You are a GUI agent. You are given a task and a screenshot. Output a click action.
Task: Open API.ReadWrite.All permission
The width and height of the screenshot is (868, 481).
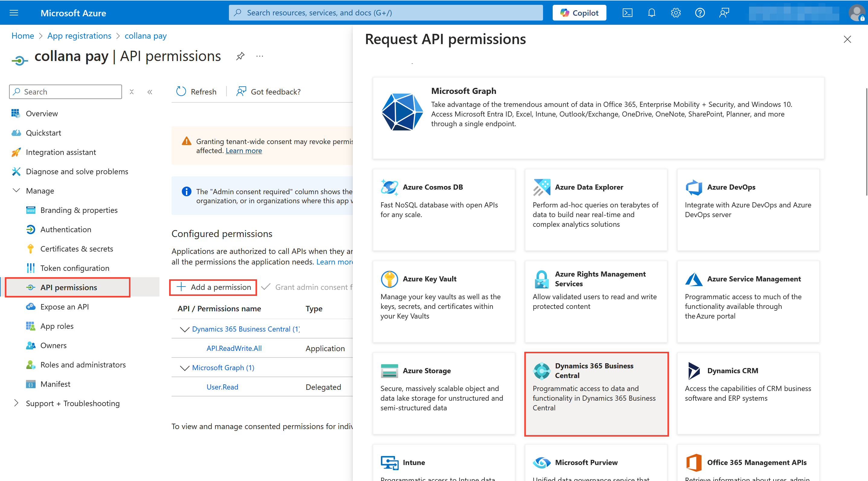(234, 348)
